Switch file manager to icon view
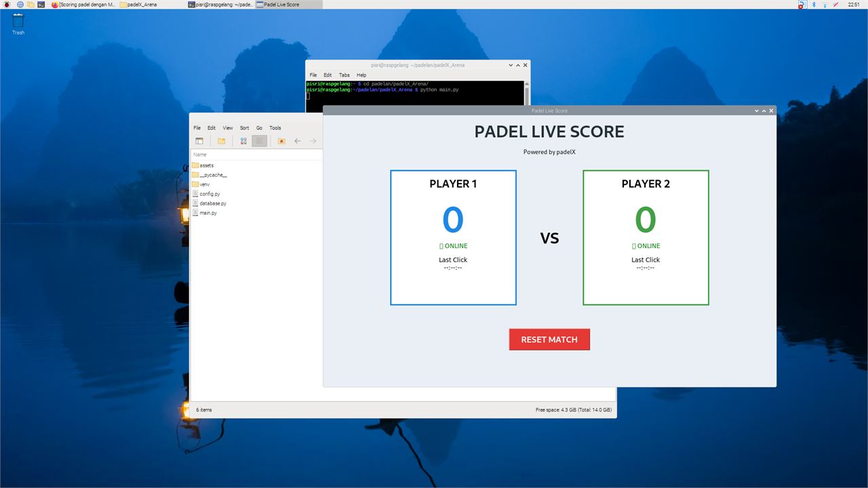Image resolution: width=868 pixels, height=488 pixels. [x=243, y=141]
